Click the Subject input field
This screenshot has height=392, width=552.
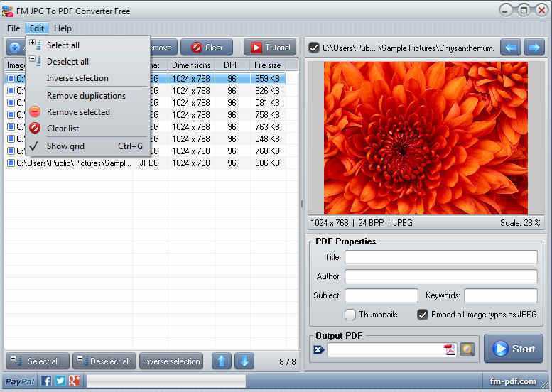[381, 295]
